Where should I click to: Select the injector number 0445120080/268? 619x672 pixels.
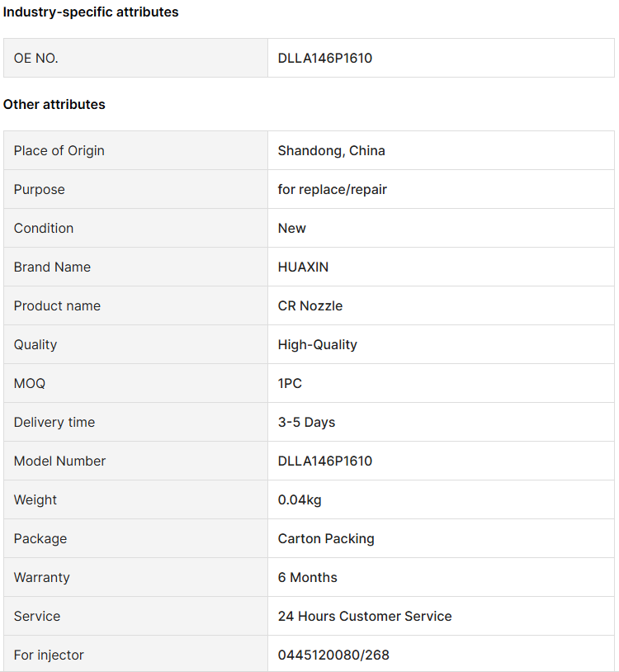pos(333,655)
